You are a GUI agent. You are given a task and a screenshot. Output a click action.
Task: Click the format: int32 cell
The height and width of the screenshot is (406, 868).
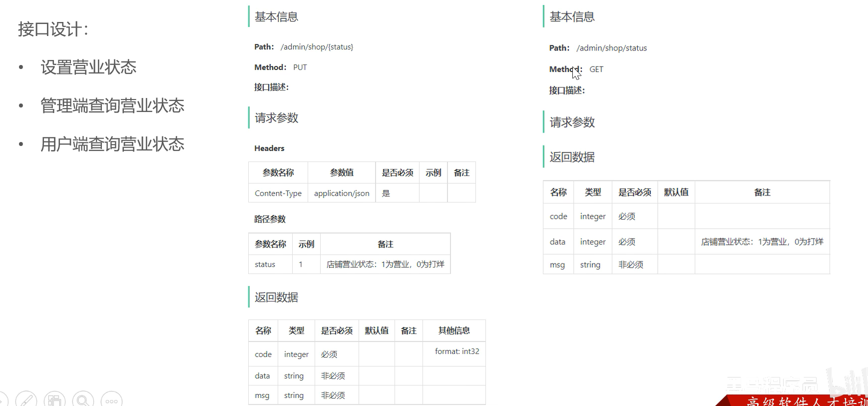[456, 351]
